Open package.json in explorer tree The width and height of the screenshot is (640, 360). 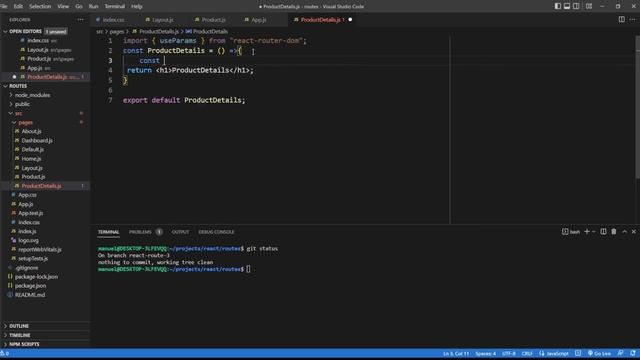click(x=30, y=286)
